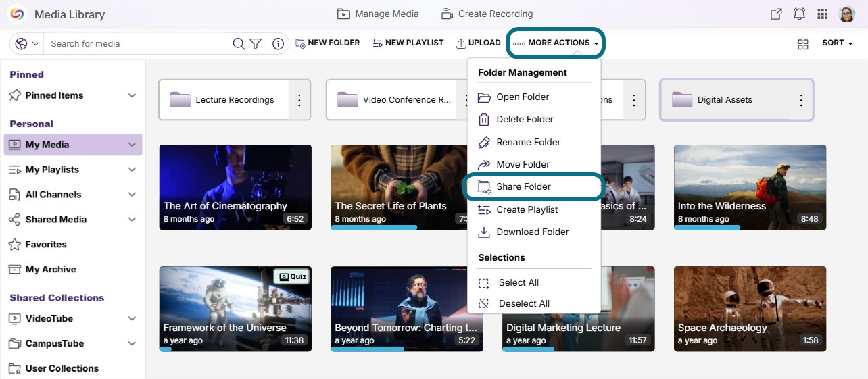Click the NEW PLAYLIST button
Viewport: 868px width, 379px height.
pos(408,43)
